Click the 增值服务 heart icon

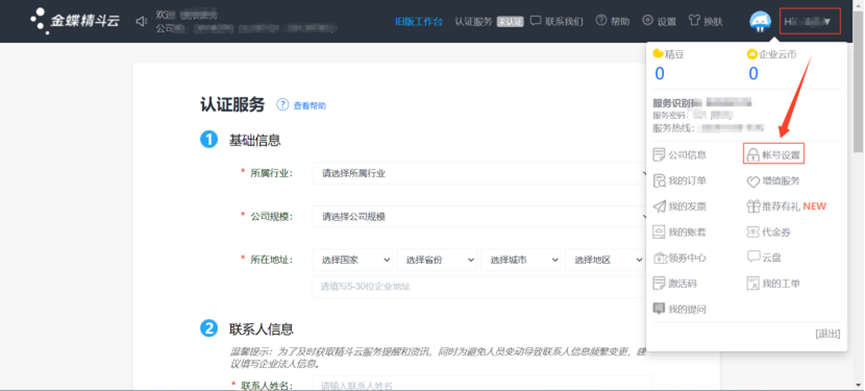coord(753,181)
